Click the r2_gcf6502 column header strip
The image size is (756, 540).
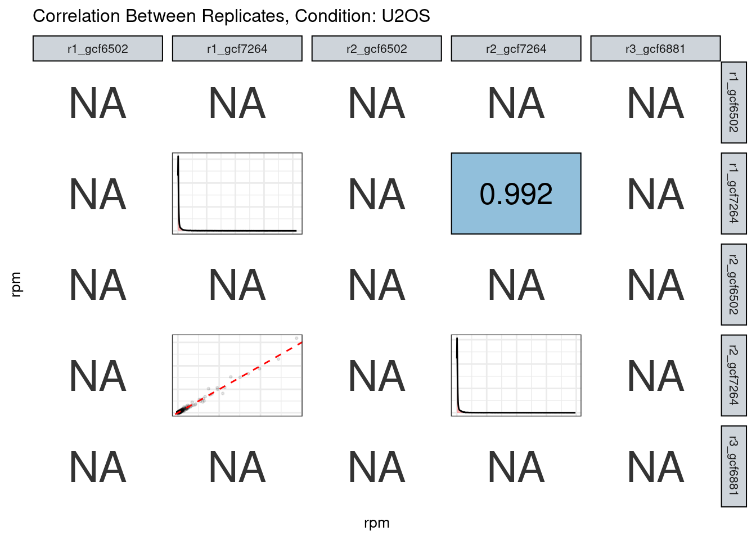point(376,49)
